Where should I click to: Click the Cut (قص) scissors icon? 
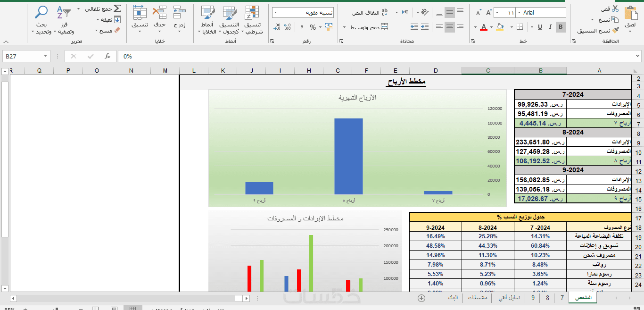(615, 8)
